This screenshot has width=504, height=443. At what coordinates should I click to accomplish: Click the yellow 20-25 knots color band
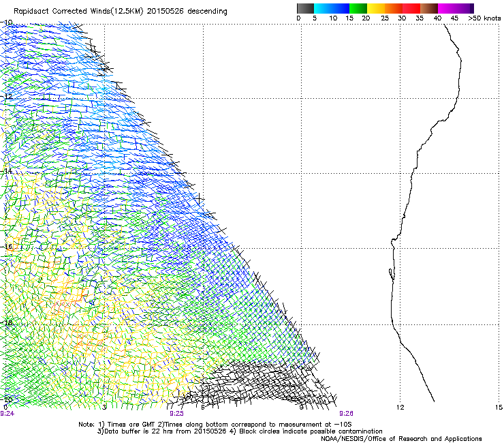pos(376,8)
